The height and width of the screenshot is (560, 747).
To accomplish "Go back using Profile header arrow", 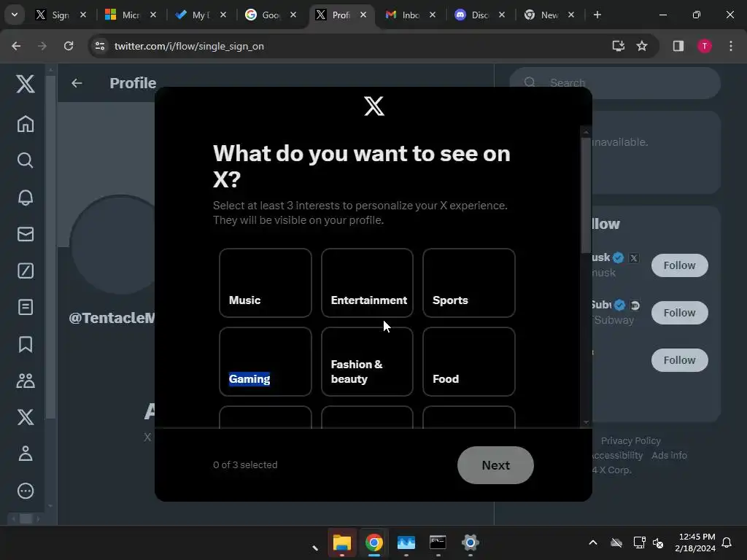I will (77, 83).
